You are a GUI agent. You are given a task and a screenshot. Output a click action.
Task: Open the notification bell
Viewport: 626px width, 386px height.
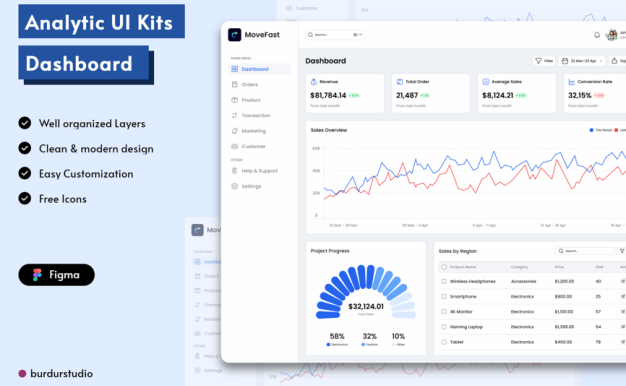coord(597,35)
